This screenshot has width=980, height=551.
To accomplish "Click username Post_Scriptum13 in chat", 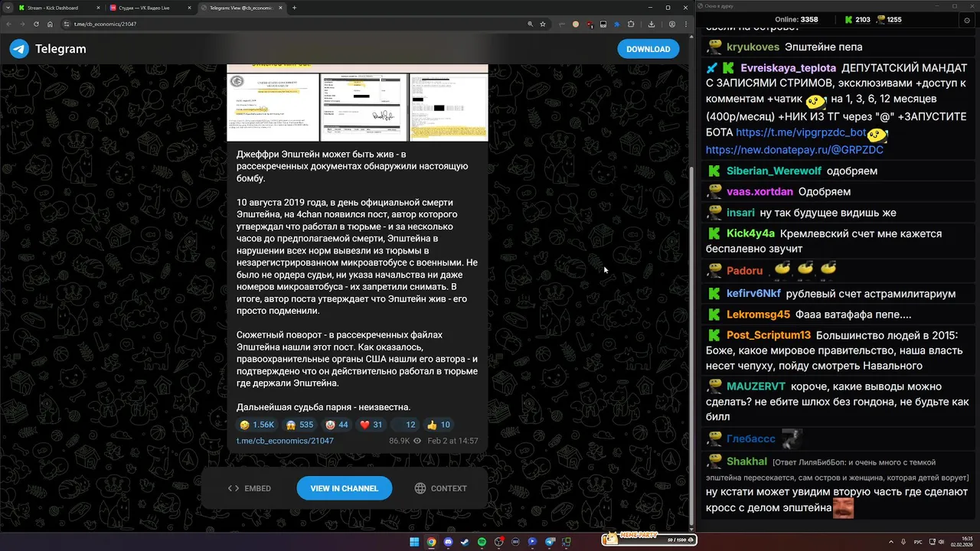I will click(x=769, y=335).
